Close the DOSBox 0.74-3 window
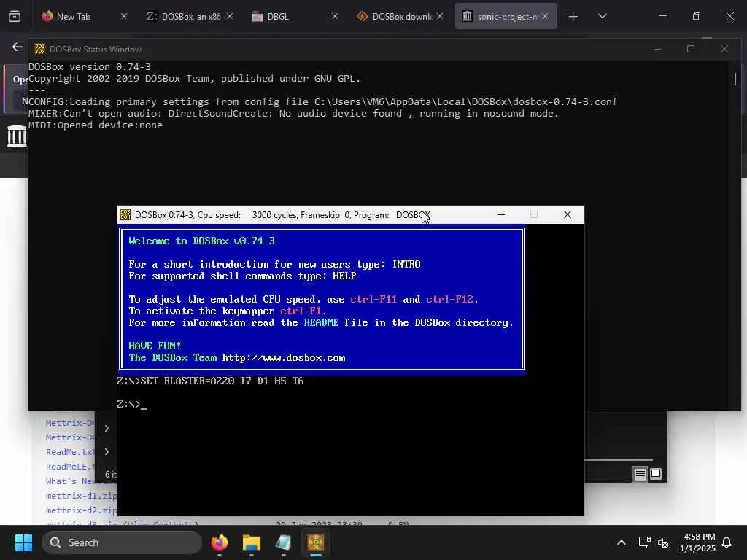Viewport: 747px width, 560px height. 567,215
